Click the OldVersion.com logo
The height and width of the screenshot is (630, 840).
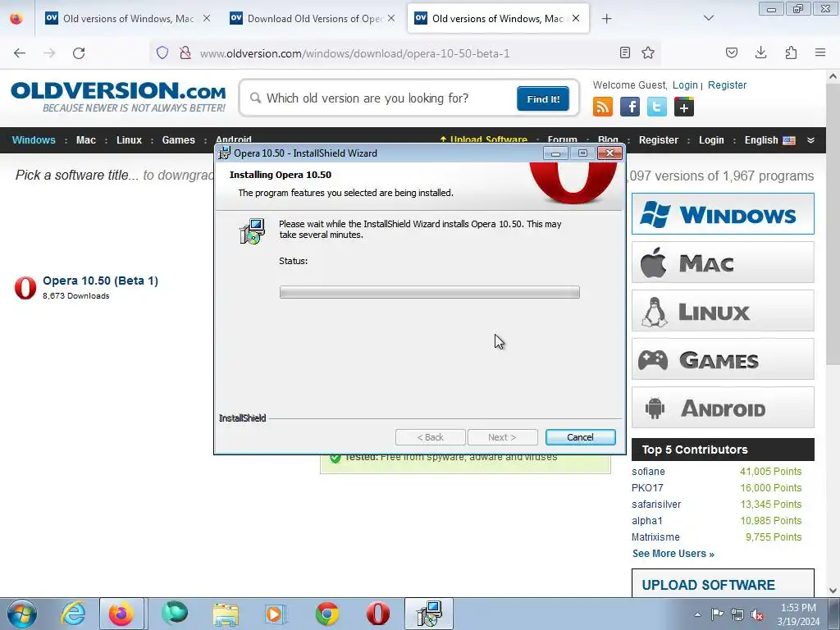(x=118, y=97)
